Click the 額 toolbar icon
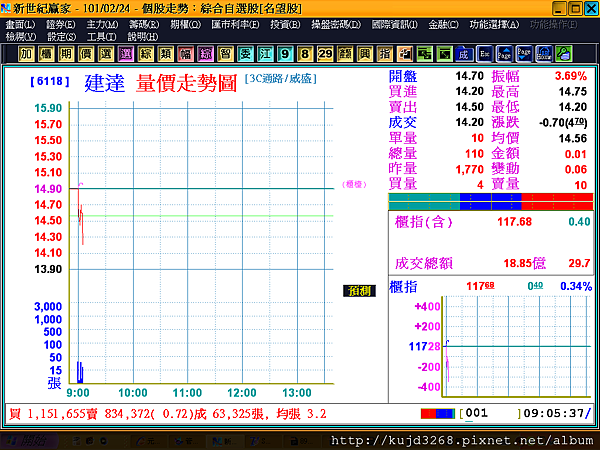 (x=345, y=54)
